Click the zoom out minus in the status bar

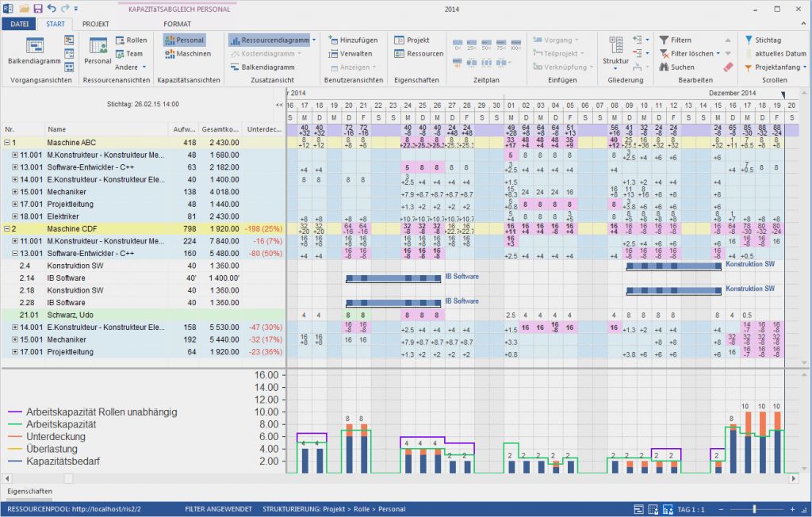click(x=720, y=509)
